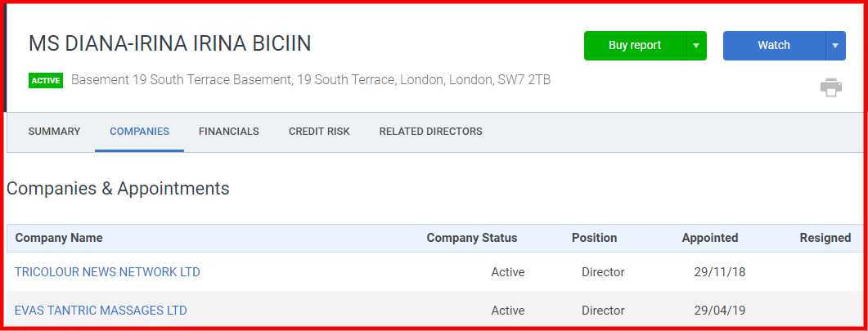
Task: Go to the Related Directors tab
Action: (x=430, y=132)
